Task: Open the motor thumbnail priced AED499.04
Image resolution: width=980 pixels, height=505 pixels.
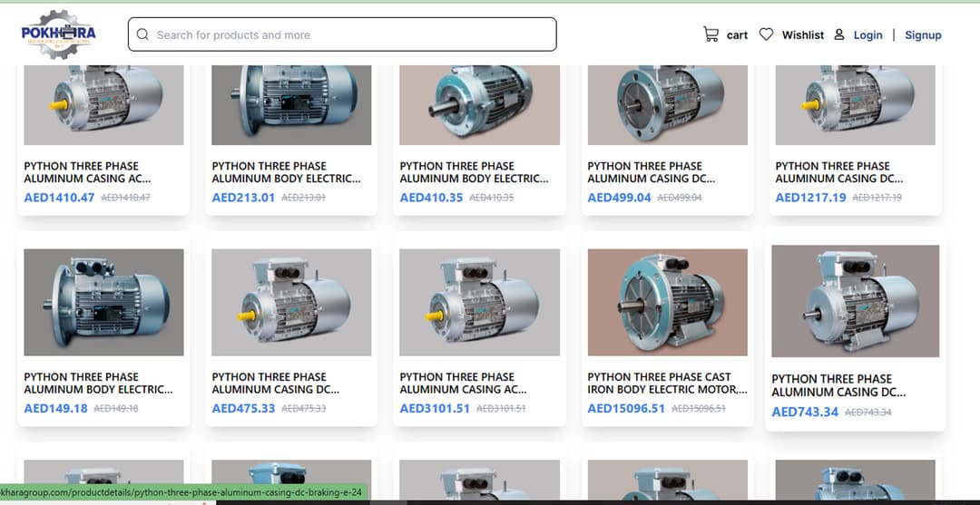Action: click(667, 104)
